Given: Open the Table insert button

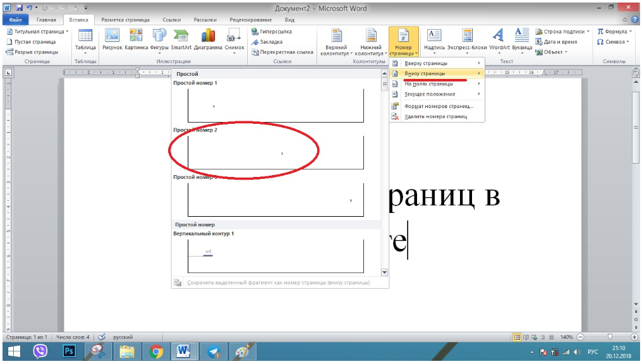Looking at the screenshot, I should 85,41.
